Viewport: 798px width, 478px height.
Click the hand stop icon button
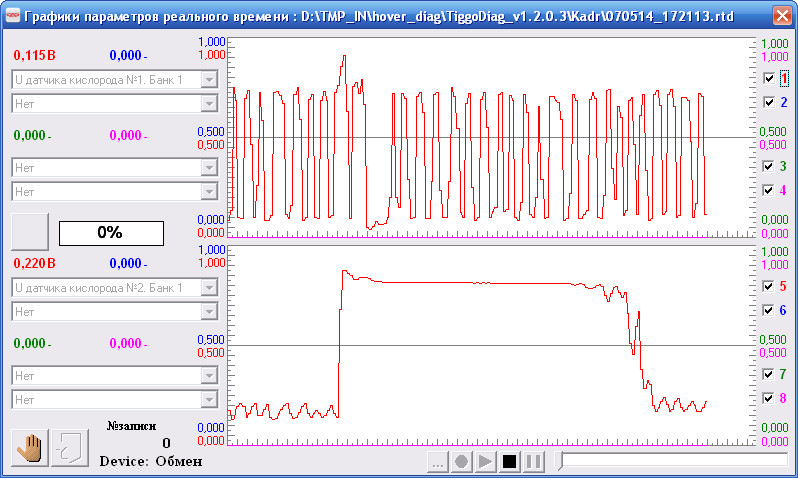(x=30, y=448)
